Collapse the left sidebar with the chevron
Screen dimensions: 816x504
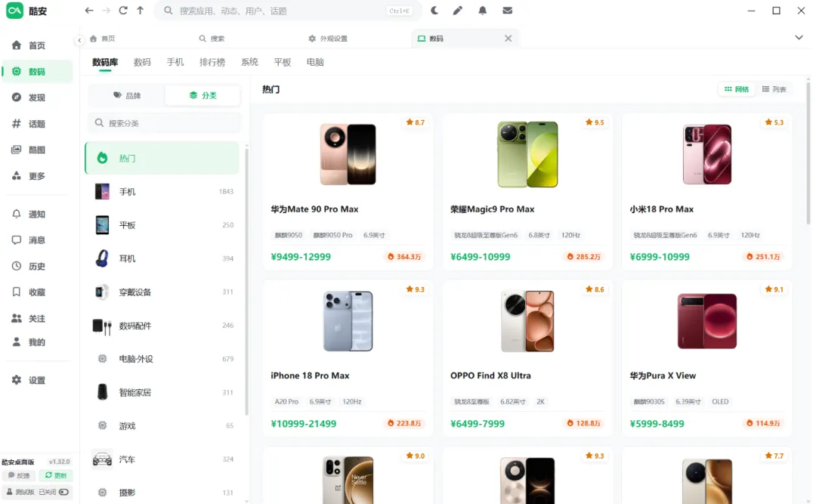pos(79,40)
